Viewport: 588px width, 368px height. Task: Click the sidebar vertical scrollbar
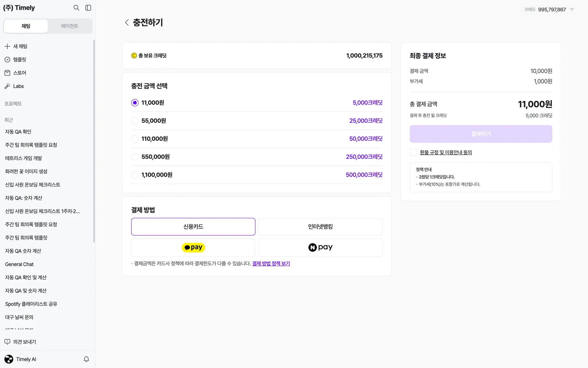click(94, 141)
